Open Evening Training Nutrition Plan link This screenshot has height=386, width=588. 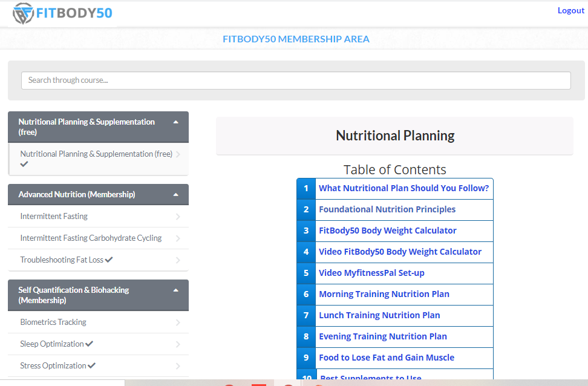coord(383,336)
